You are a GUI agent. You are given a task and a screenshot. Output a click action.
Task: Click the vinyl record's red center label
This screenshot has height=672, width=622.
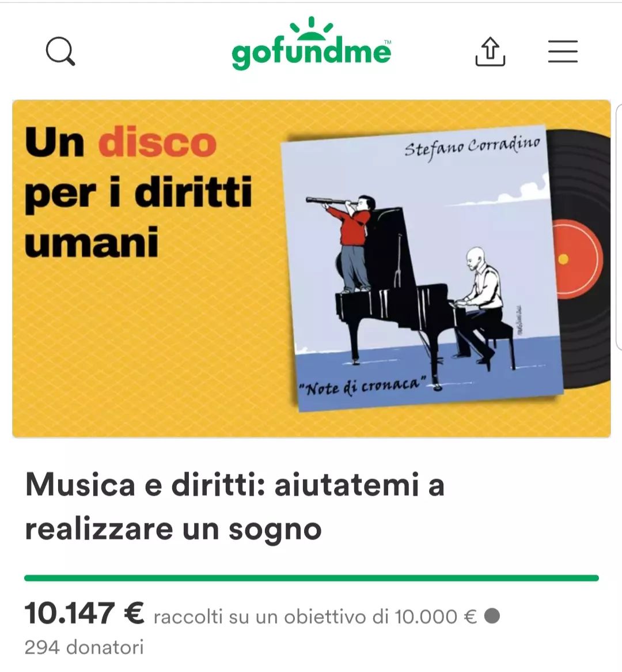pos(577,259)
